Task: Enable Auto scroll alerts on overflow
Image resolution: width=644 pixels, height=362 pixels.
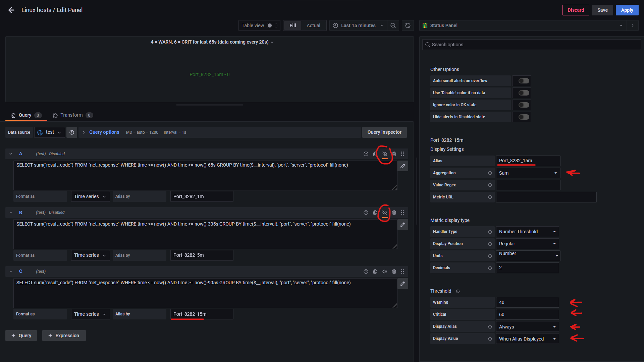Action: pos(523,81)
